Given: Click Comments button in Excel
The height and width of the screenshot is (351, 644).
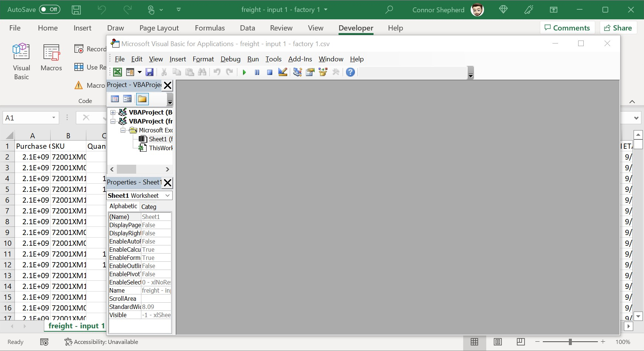Looking at the screenshot, I should click(x=567, y=28).
